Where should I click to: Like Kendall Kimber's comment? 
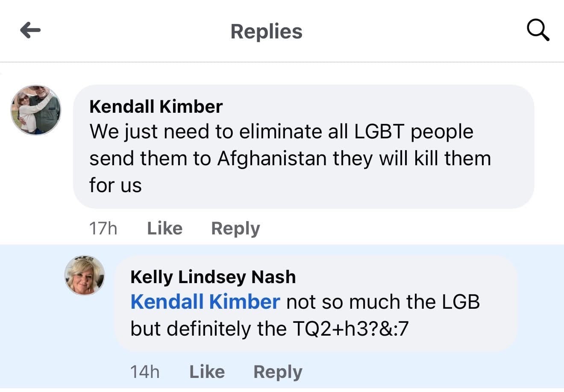[165, 228]
